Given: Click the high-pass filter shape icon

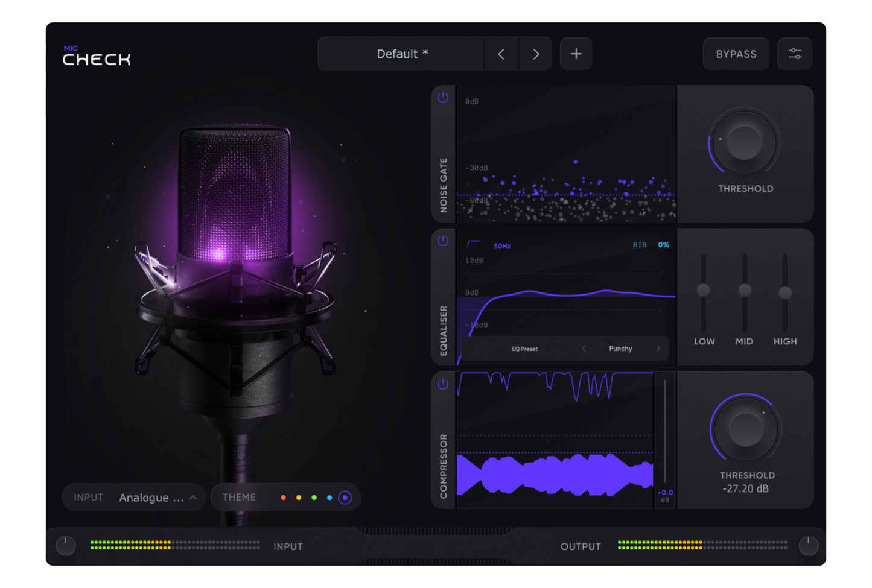Looking at the screenshot, I should pyautogui.click(x=474, y=244).
